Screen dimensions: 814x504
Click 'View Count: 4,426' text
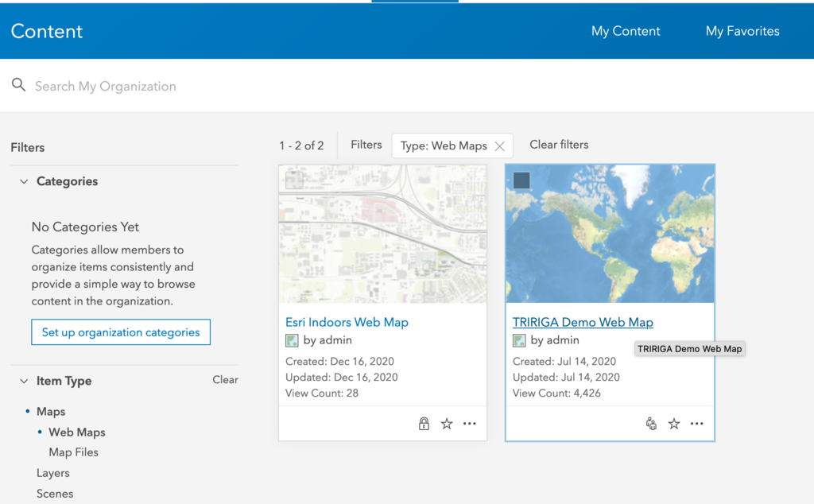point(556,394)
